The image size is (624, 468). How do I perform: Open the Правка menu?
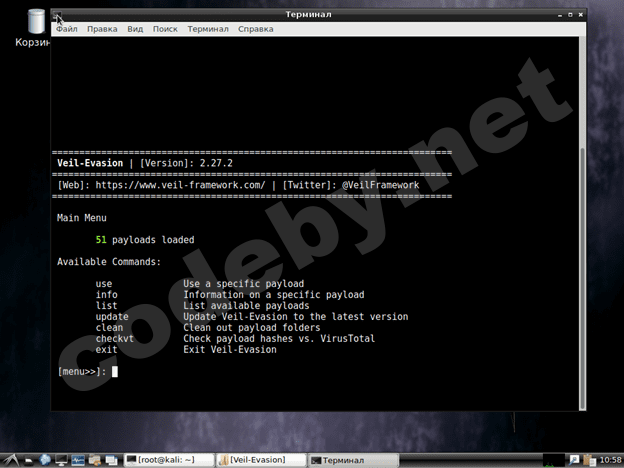click(102, 29)
